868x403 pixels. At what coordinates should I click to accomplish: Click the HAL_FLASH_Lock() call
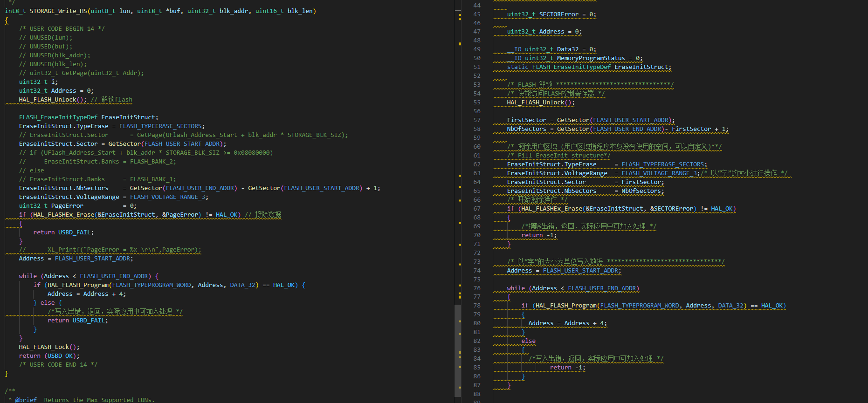click(x=49, y=347)
